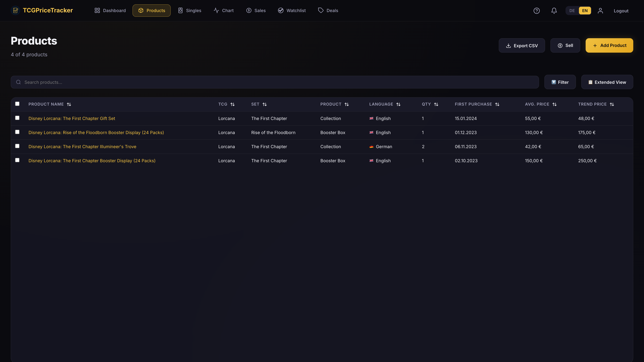Click avg. price 42,00 €
The height and width of the screenshot is (362, 644).
click(533, 147)
